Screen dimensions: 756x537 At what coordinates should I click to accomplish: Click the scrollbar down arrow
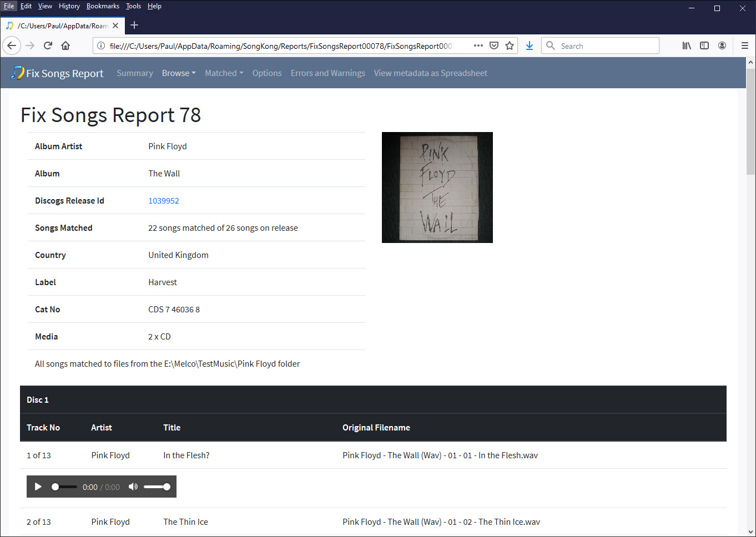[x=750, y=531]
